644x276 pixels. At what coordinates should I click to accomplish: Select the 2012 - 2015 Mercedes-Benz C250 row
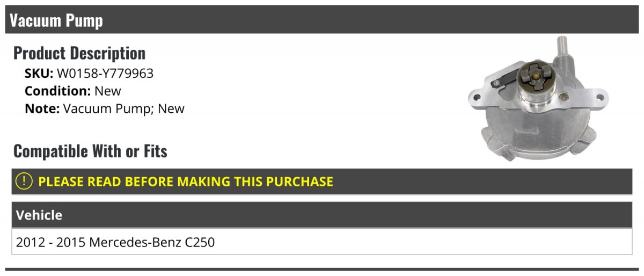(115, 242)
